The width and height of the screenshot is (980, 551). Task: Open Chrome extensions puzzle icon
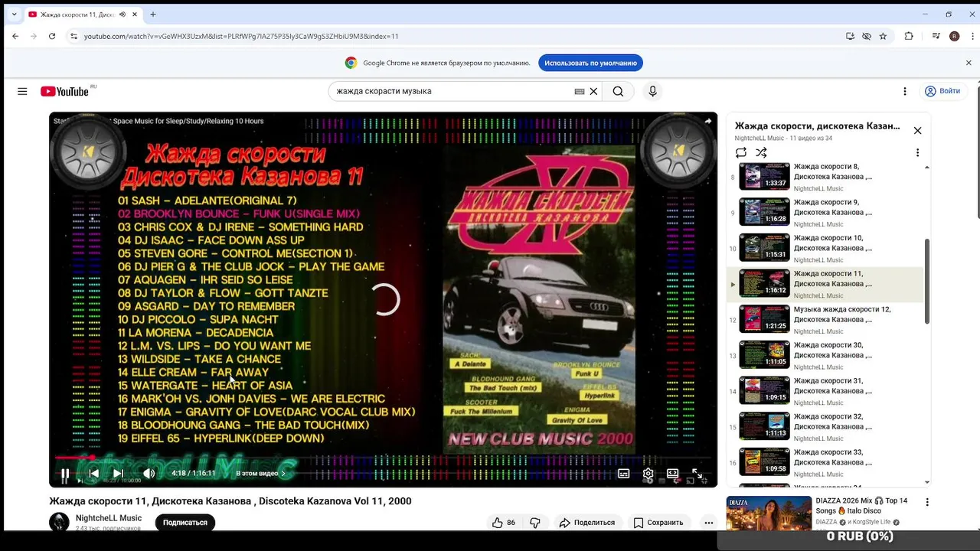[x=909, y=36]
